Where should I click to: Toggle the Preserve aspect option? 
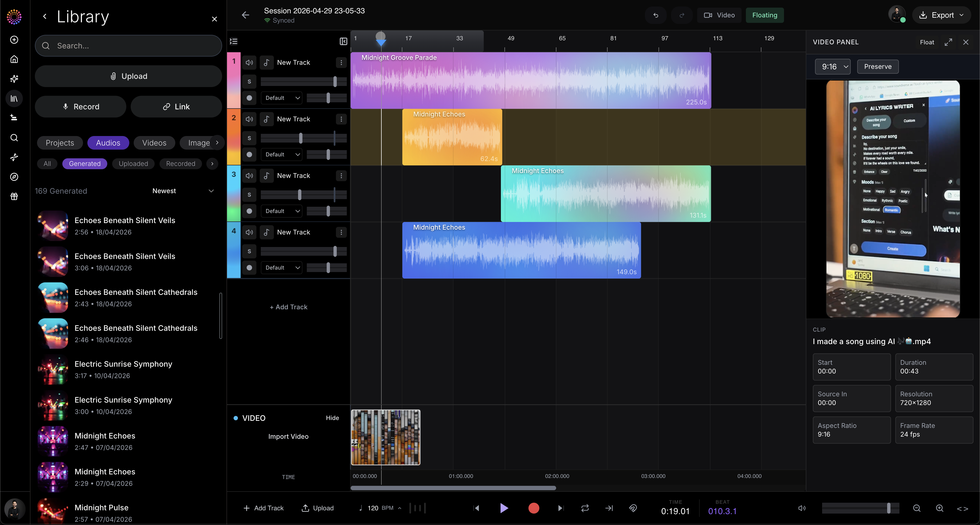878,67
